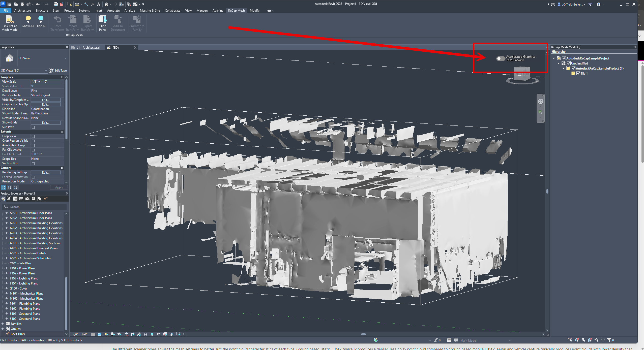This screenshot has width=644, height=350.
Task: Open the Architecture ribbon tab
Action: (x=22, y=11)
